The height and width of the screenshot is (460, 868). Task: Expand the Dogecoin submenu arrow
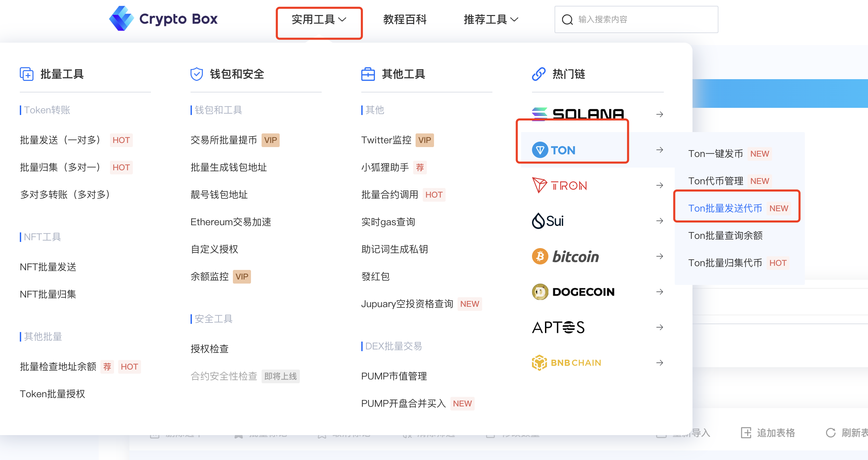pos(660,292)
